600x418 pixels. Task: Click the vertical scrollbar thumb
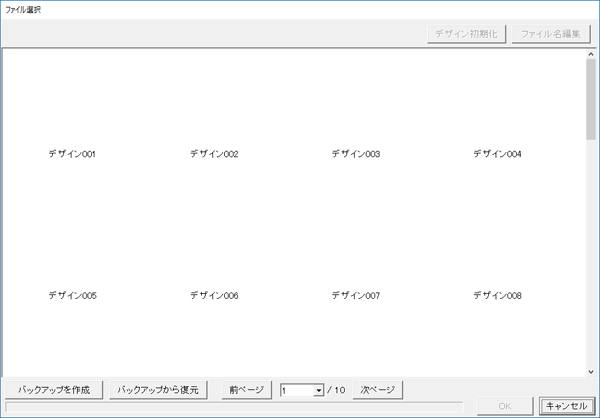click(x=591, y=99)
